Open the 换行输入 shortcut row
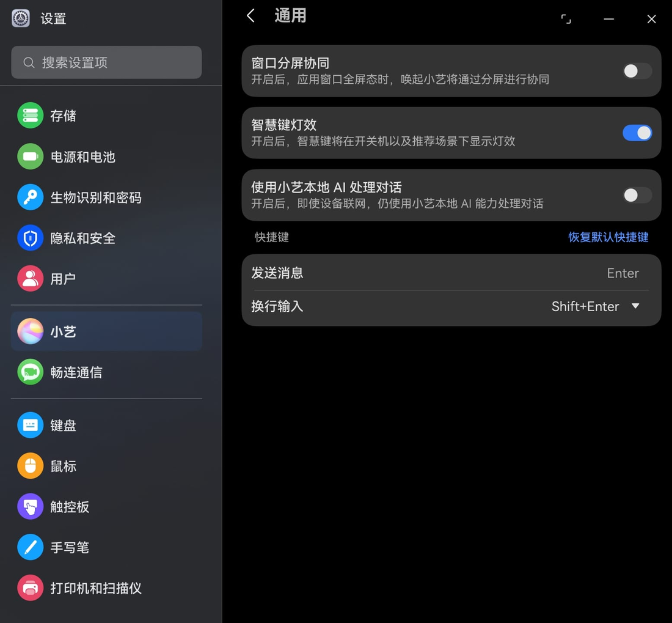This screenshot has height=623, width=672. coord(451,306)
